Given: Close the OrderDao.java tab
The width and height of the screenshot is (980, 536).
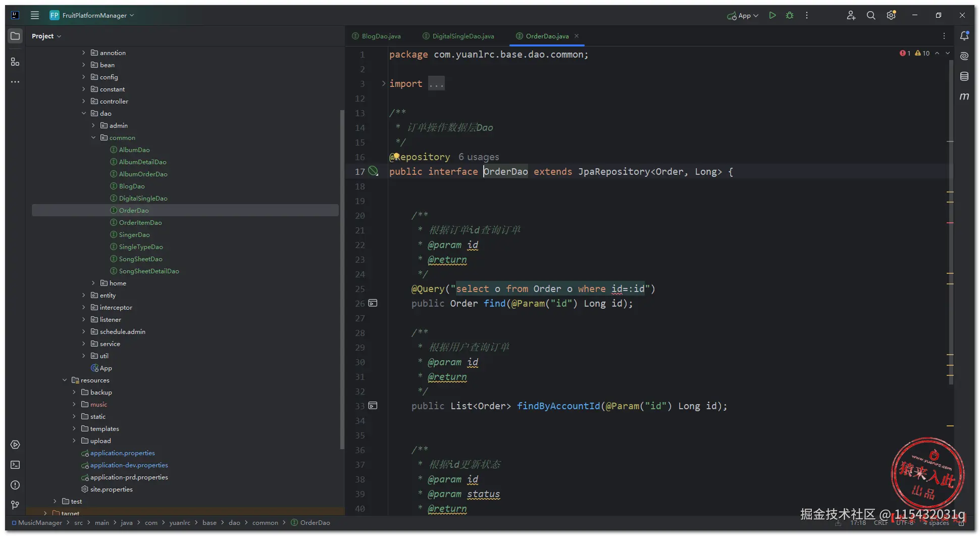Looking at the screenshot, I should click(x=577, y=36).
